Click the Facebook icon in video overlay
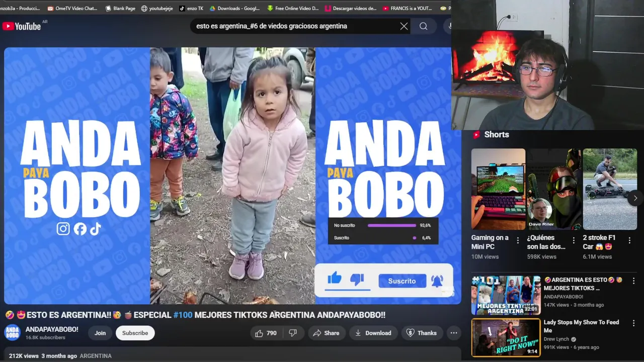Image resolution: width=644 pixels, height=362 pixels. [x=80, y=229]
